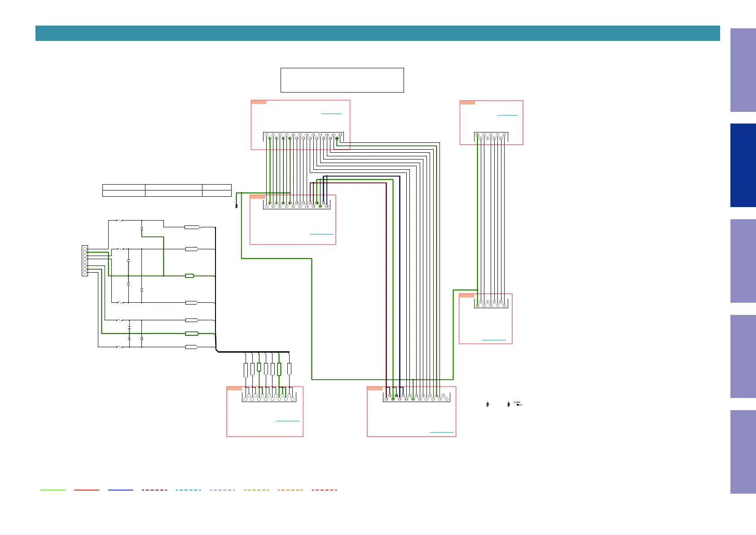
Task: Follow the link in the upper-right 9-pin board box
Action: tap(508, 115)
